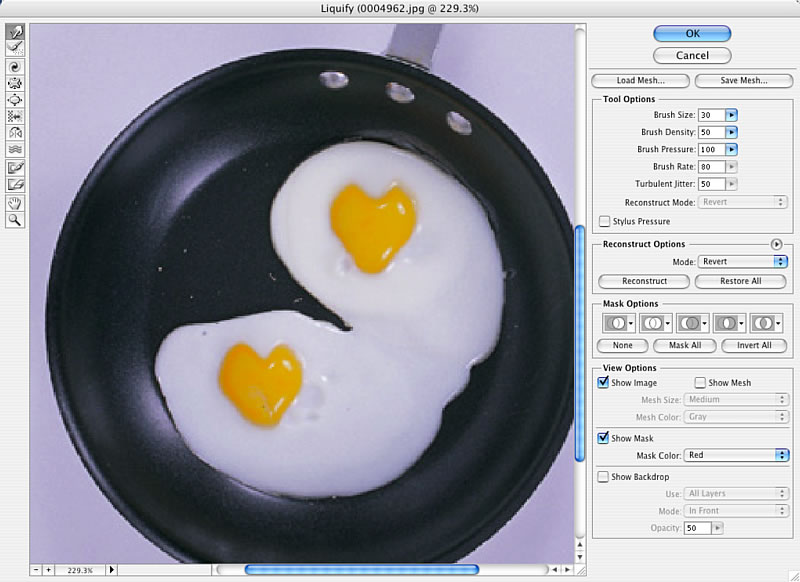The image size is (800, 582).
Task: Open the Reconstruct Options flyout arrow
Action: [776, 244]
